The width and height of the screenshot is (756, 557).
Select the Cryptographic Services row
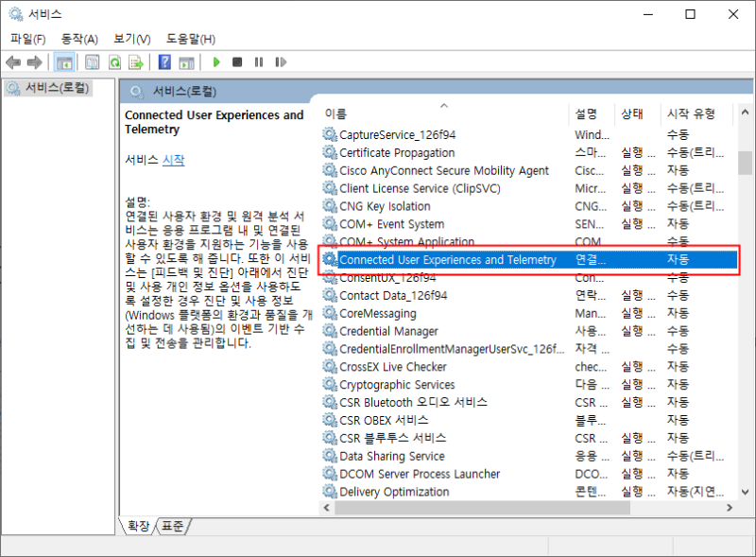click(397, 385)
